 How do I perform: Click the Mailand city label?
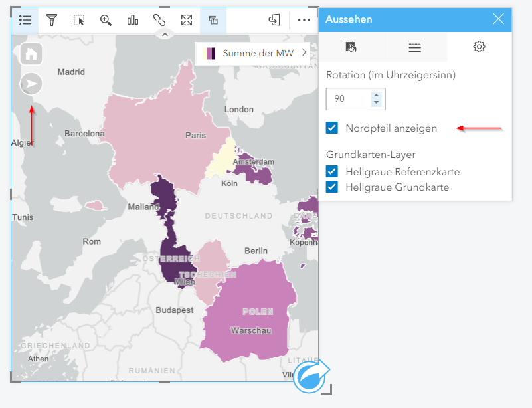click(143, 207)
